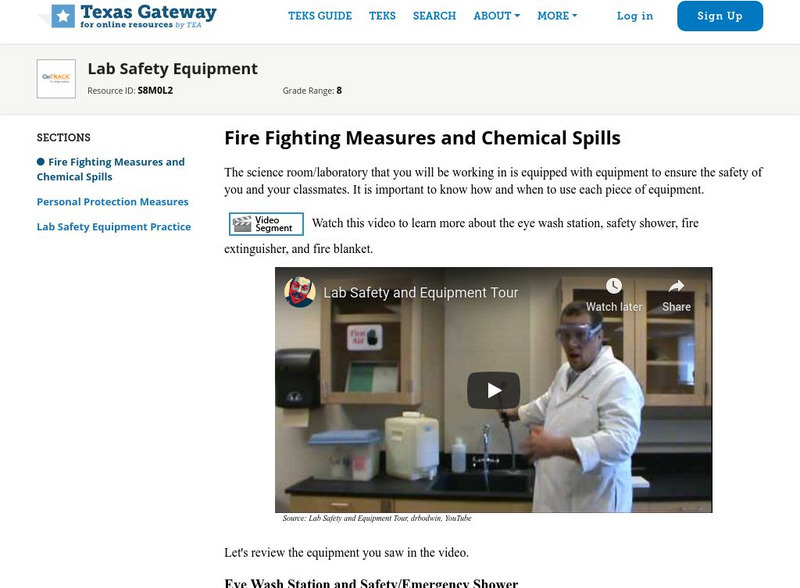This screenshot has height=588, width=800.
Task: Click the Log in link
Action: tap(635, 16)
